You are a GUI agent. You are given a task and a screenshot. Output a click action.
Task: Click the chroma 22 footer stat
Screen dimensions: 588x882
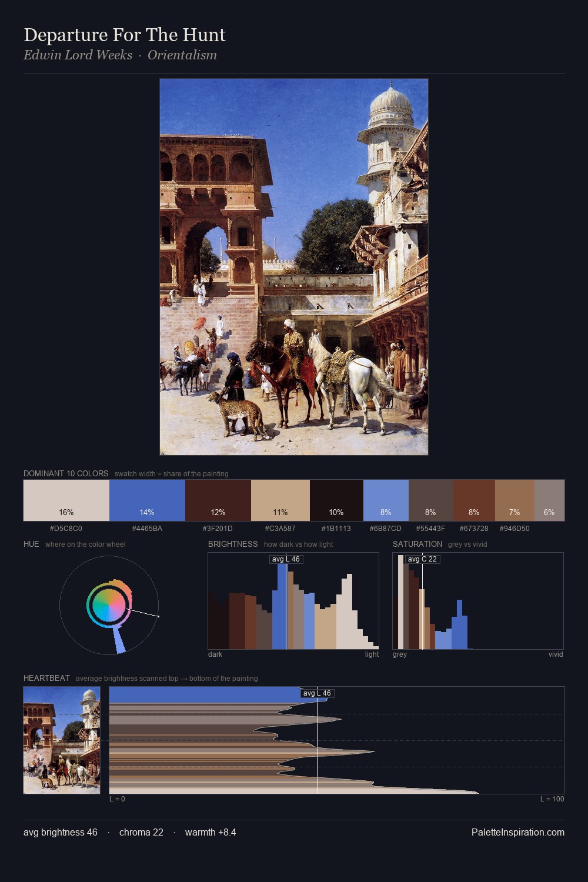pos(141,832)
